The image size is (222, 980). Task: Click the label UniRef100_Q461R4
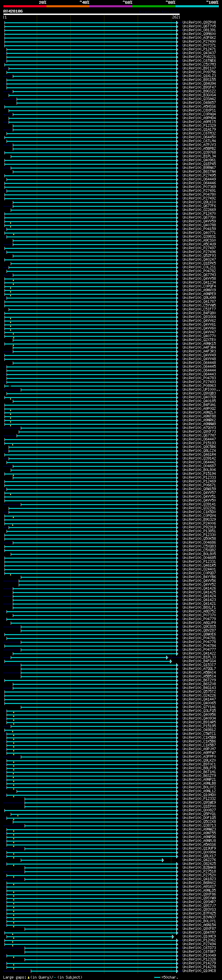pyautogui.click(x=199, y=455)
